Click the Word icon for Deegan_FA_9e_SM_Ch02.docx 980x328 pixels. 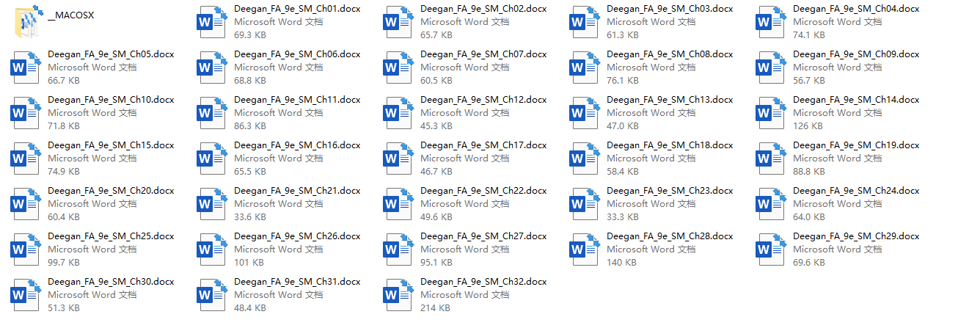tap(398, 22)
